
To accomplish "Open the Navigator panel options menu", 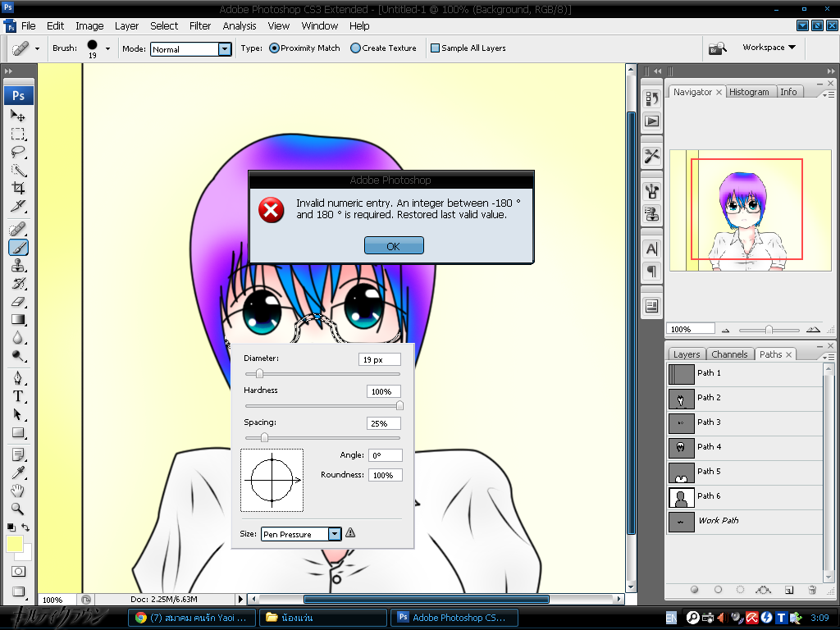I will 829,94.
